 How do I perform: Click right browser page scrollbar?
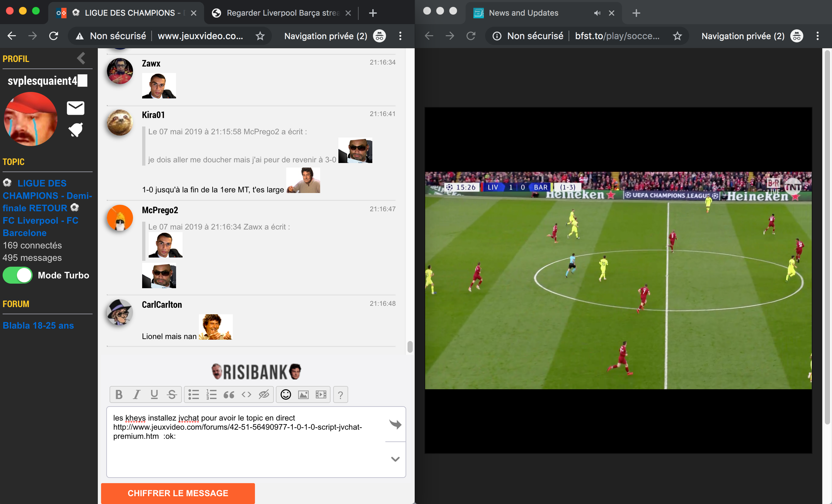[x=827, y=237]
